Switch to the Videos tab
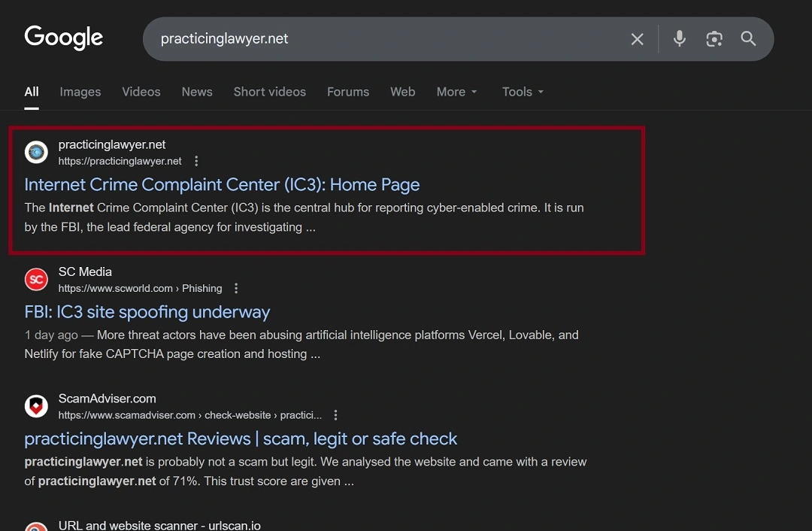Image resolution: width=812 pixels, height=531 pixels. (141, 92)
